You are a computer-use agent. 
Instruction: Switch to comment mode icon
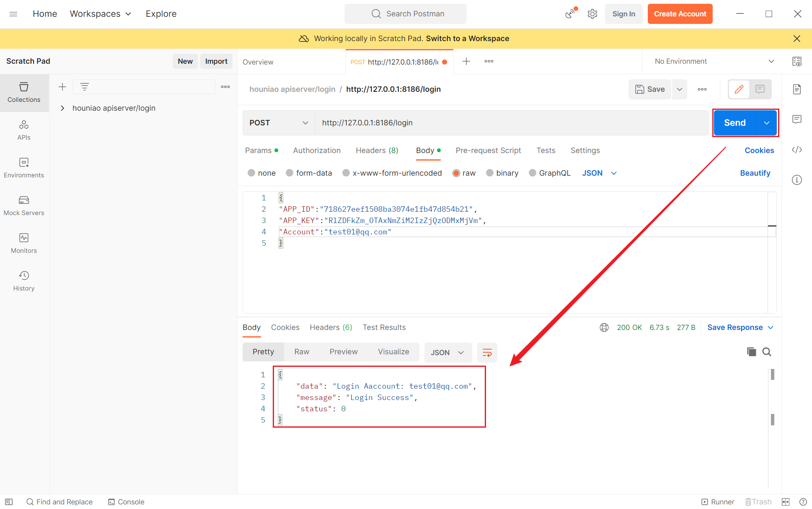[760, 89]
